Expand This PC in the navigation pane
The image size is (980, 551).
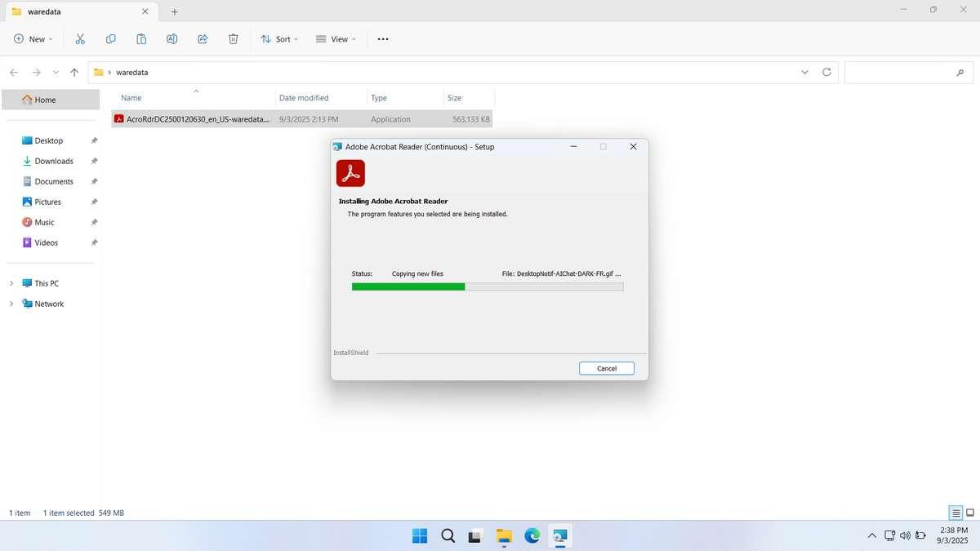[x=11, y=282]
